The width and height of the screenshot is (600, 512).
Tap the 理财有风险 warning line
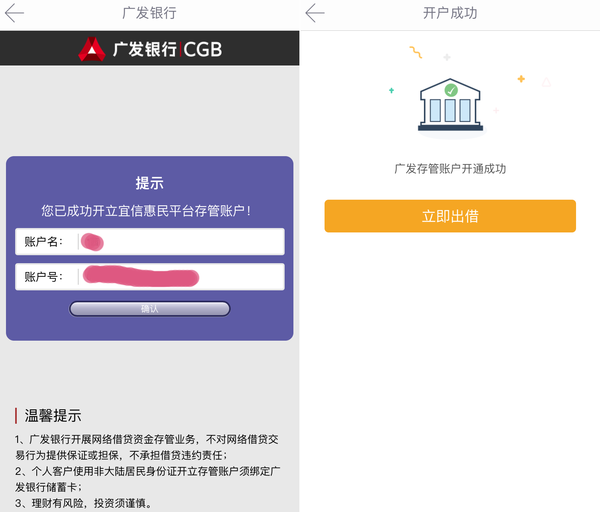83,503
